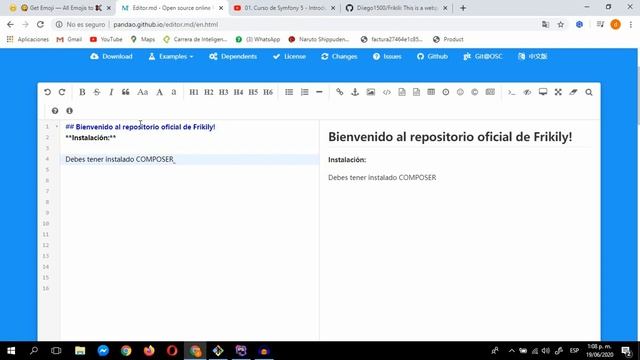Open the Changes page

(x=339, y=56)
